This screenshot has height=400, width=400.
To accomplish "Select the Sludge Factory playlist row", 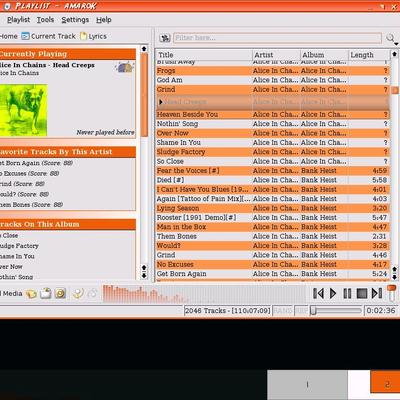I will click(273, 152).
